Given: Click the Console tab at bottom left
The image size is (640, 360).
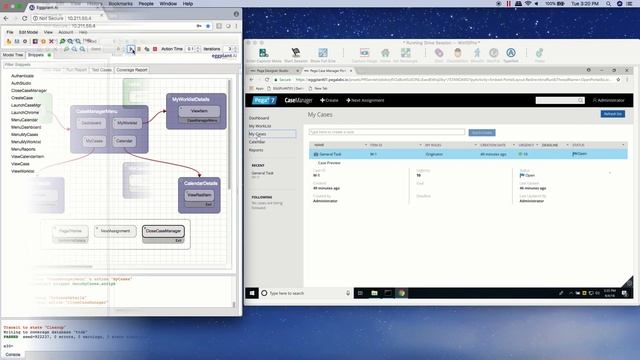Looking at the screenshot, I should point(13,354).
